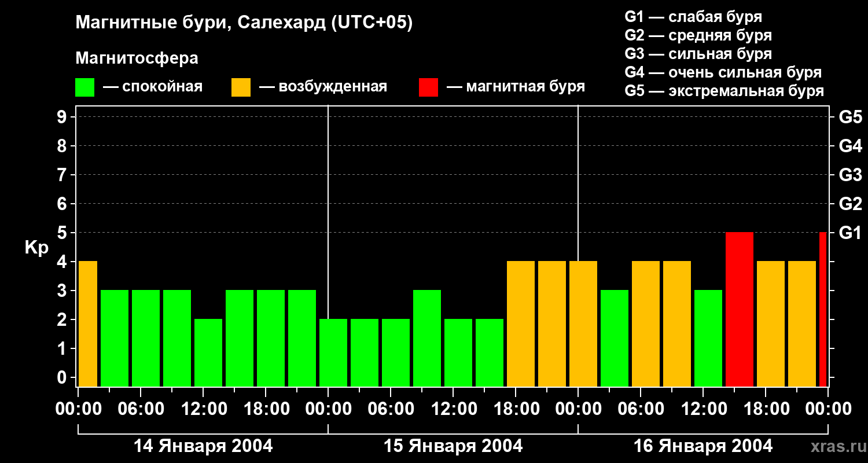868x463 pixels.
Task: Click the green Kp 3 bar just before the red bar
Action: (708, 339)
